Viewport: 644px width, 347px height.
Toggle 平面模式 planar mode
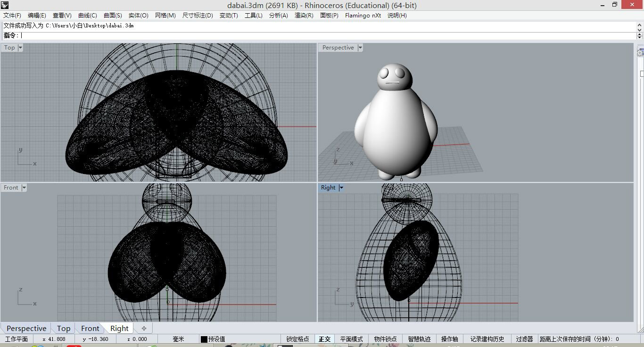[x=352, y=339]
